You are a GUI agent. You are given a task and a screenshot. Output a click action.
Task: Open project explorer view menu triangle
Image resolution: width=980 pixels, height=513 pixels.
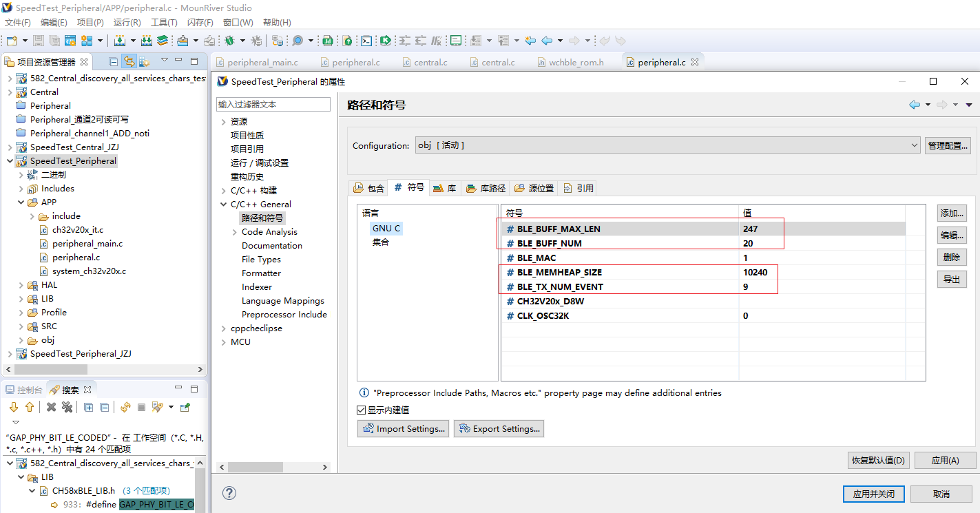pyautogui.click(x=164, y=61)
